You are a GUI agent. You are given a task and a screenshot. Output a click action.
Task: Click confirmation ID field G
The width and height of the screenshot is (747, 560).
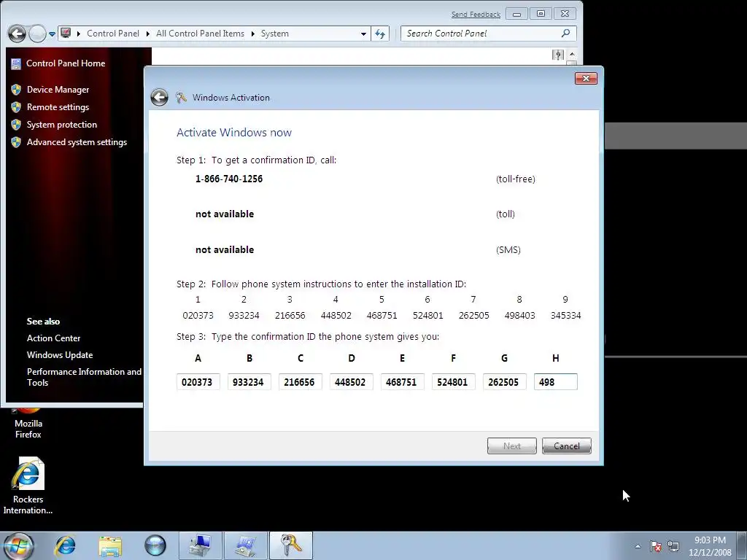pyautogui.click(x=505, y=382)
